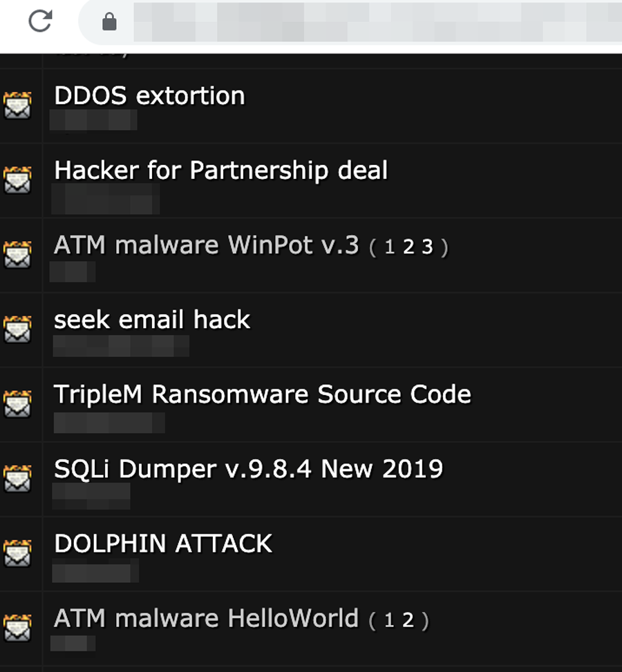
Task: Open the seek email hack thread
Action: pos(152,320)
